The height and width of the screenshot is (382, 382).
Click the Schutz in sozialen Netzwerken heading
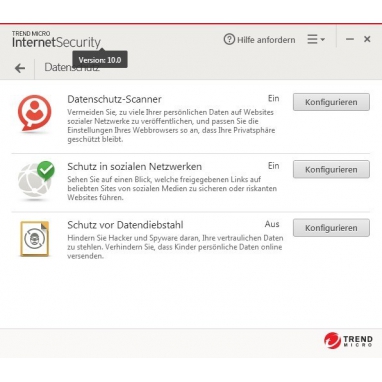pyautogui.click(x=134, y=166)
